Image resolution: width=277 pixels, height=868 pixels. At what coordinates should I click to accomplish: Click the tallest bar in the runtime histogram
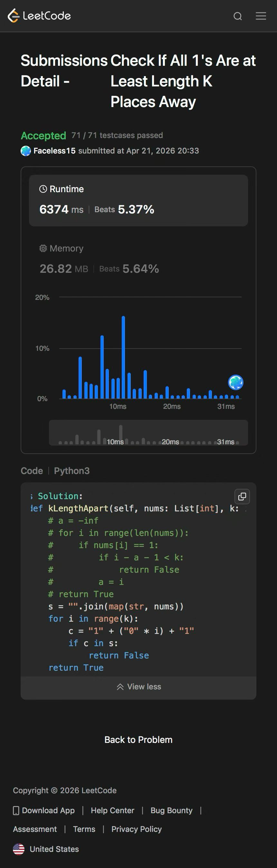(x=123, y=357)
